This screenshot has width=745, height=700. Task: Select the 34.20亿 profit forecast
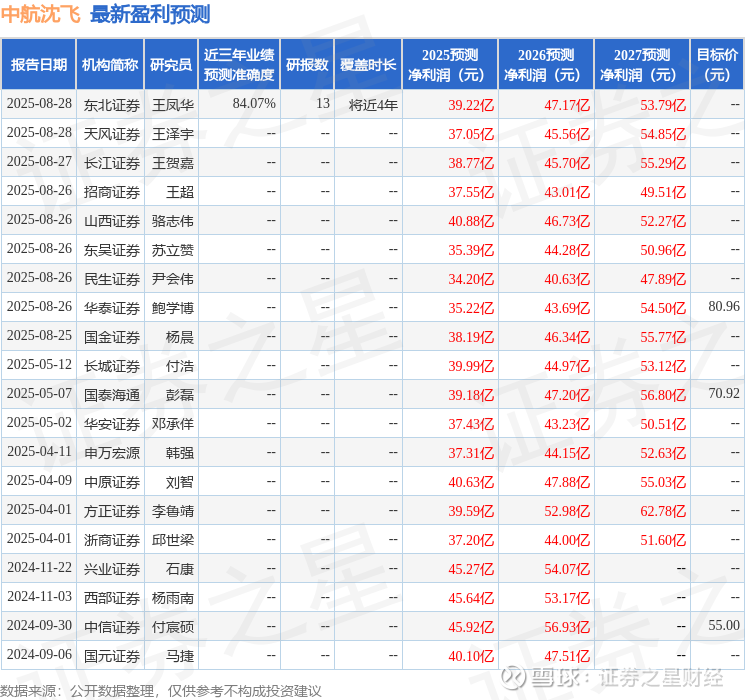click(x=471, y=279)
